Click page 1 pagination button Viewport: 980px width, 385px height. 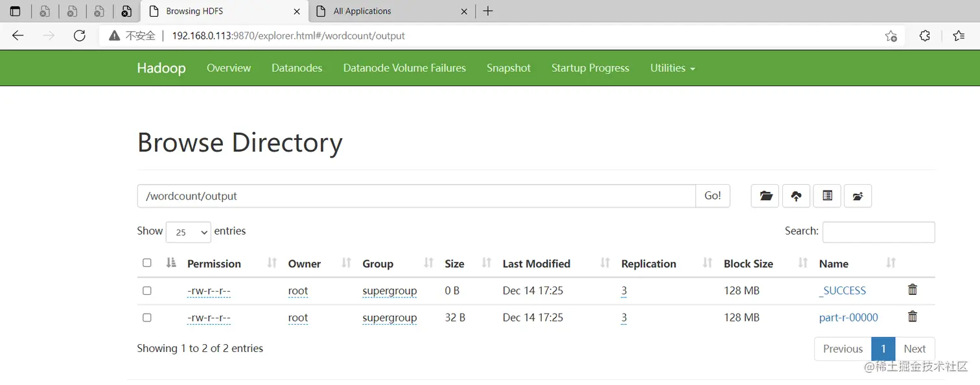883,349
